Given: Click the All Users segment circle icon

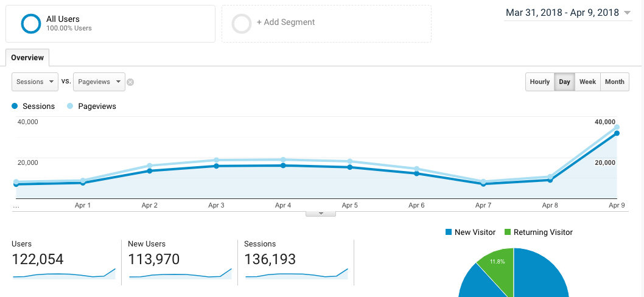Looking at the screenshot, I should [x=30, y=23].
